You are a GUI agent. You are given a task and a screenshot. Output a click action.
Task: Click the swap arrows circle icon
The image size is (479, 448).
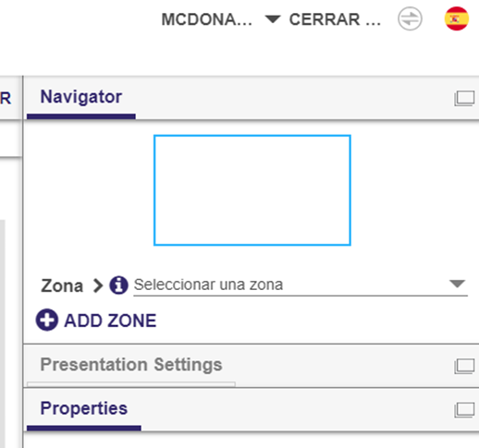410,19
